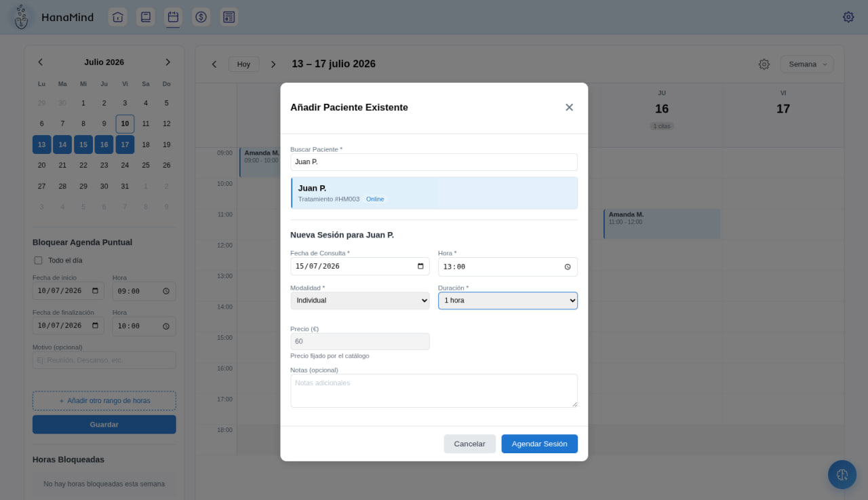Screen dimensions: 868x500
Task: Close the Añadir Paciente Existente dialog
Action: (x=569, y=107)
